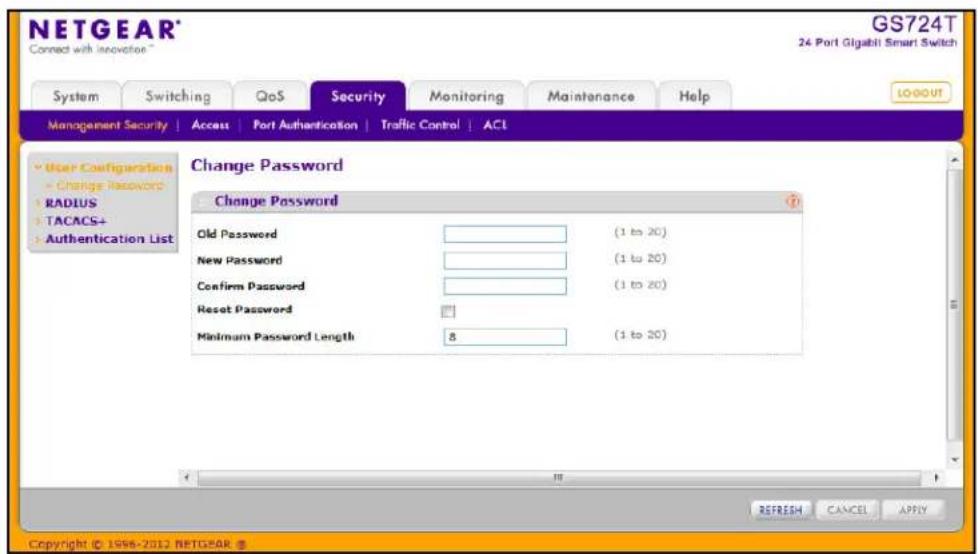Click the Minimum Password Length label
Screen dimensions: 978x554
[x=276, y=337]
